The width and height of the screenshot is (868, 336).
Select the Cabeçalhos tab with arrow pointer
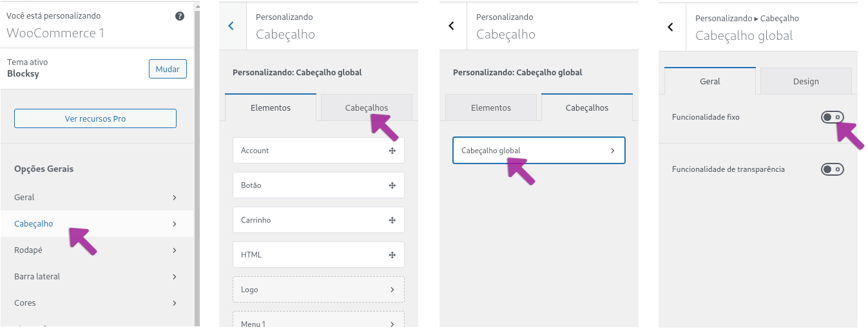tap(367, 107)
